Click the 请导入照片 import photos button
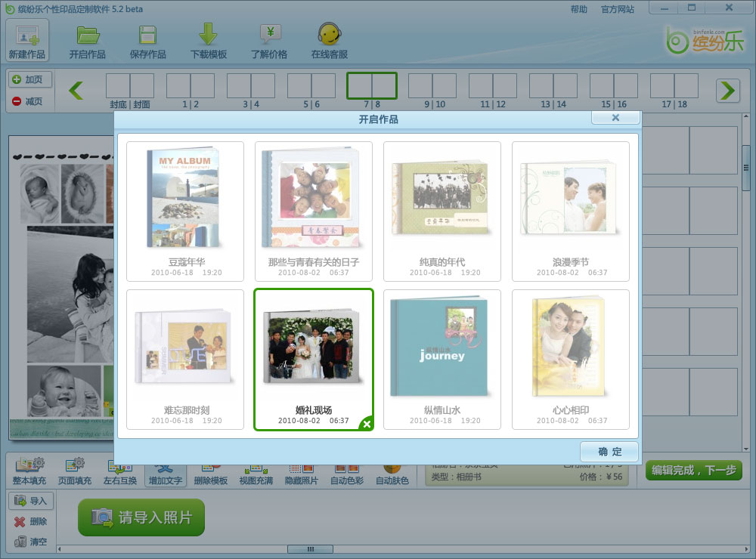 (x=141, y=517)
